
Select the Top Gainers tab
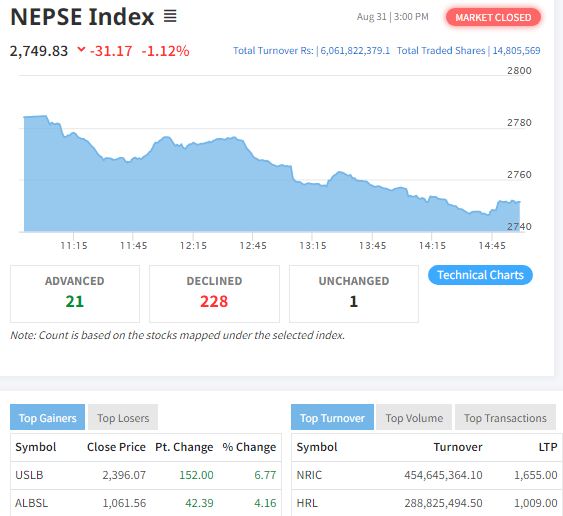pyautogui.click(x=47, y=418)
